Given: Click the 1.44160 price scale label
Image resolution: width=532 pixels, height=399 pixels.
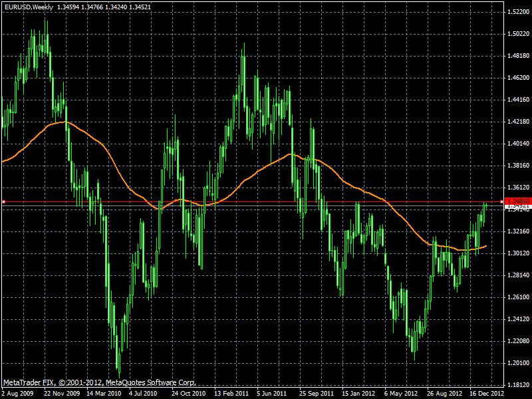Looking at the screenshot, I should click(519, 99).
